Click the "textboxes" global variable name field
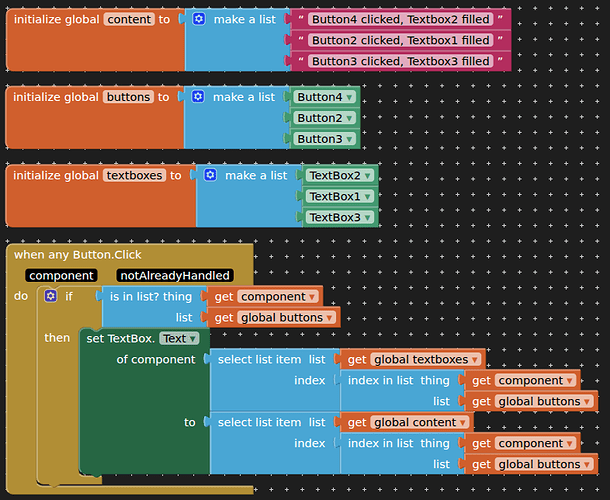Screen dimensions: 610x500 click(134, 175)
